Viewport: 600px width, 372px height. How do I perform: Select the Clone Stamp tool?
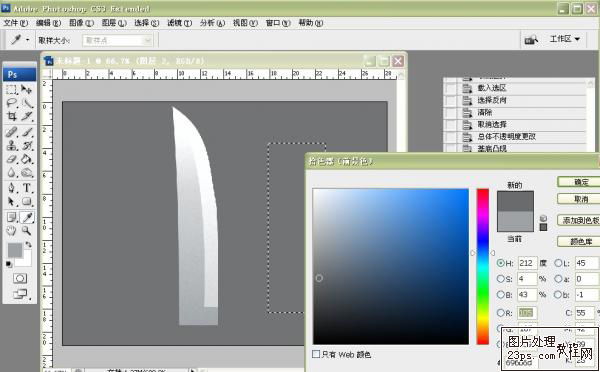(12, 145)
